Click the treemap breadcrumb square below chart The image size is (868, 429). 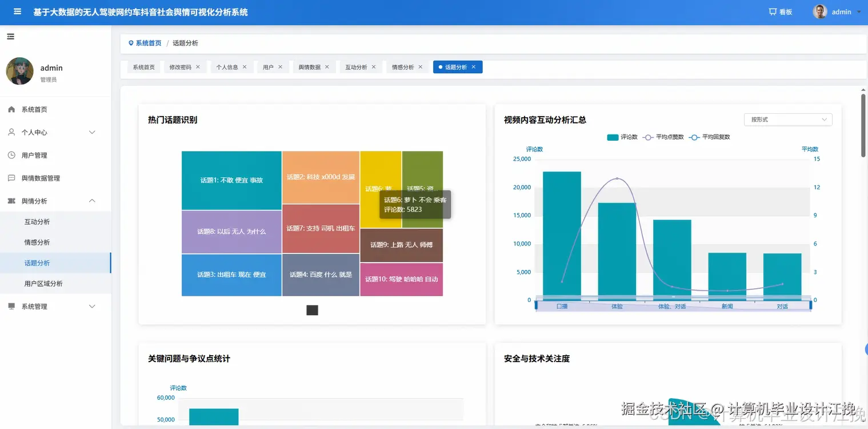point(312,310)
